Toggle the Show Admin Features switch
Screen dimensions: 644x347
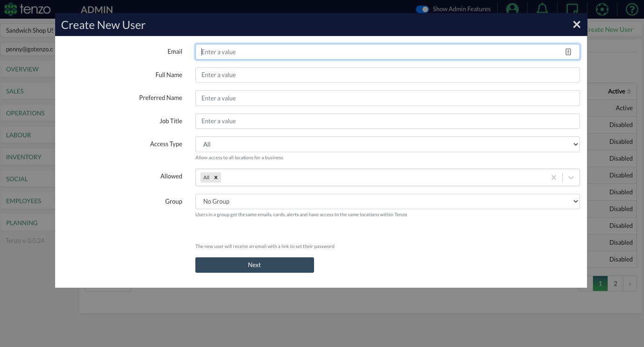(422, 9)
